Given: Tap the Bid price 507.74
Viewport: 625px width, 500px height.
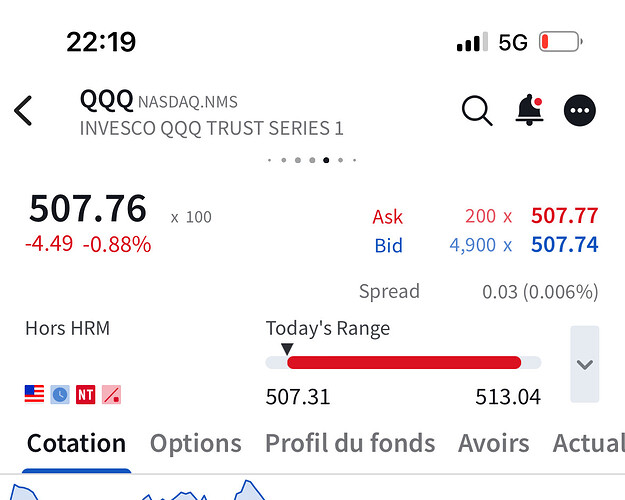Looking at the screenshot, I should coord(564,244).
